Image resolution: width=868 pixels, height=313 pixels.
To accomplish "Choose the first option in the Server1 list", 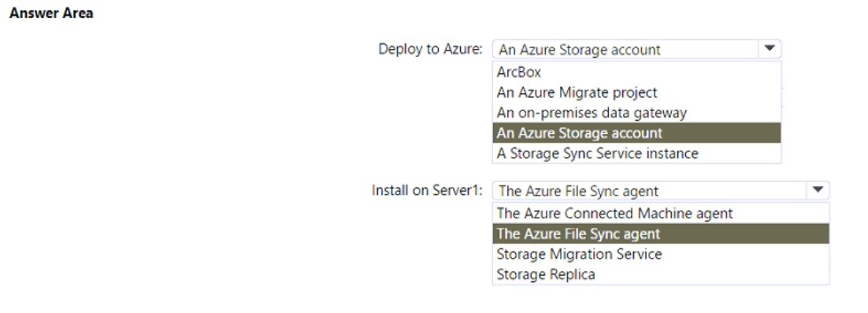I will (661, 214).
